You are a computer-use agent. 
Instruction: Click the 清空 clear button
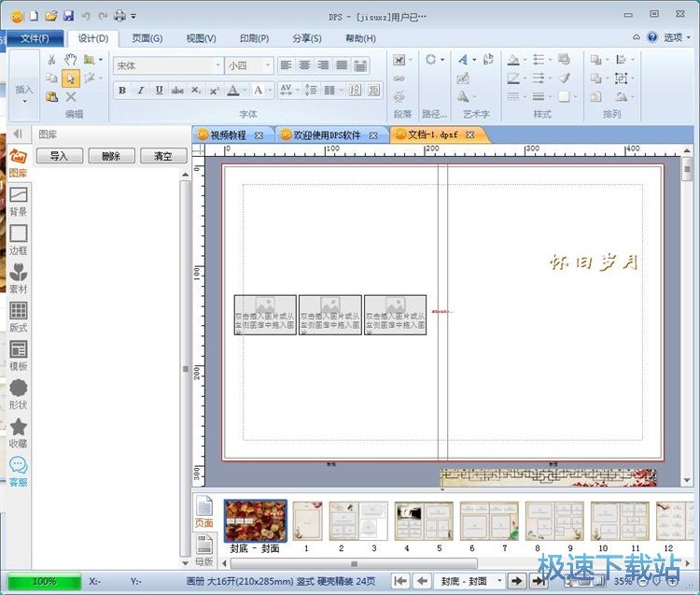click(163, 156)
